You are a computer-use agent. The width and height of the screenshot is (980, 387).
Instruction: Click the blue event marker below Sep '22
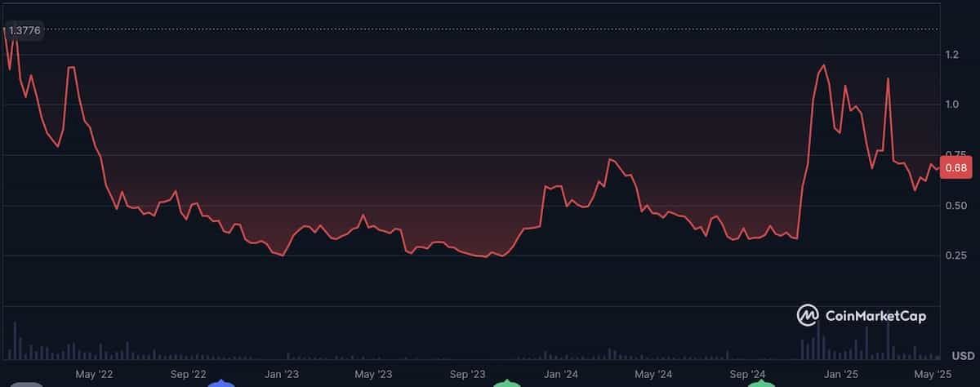[x=220, y=384]
